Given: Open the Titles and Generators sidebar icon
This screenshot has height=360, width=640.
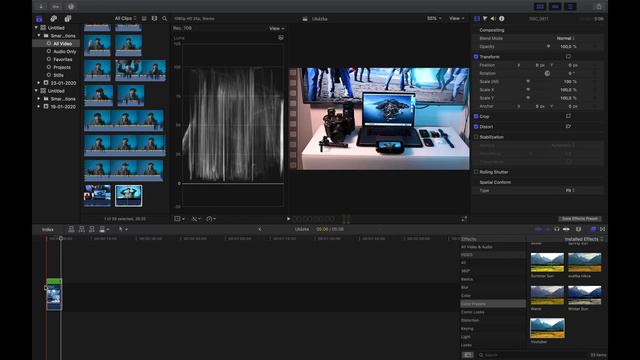Looking at the screenshot, I should [68, 19].
